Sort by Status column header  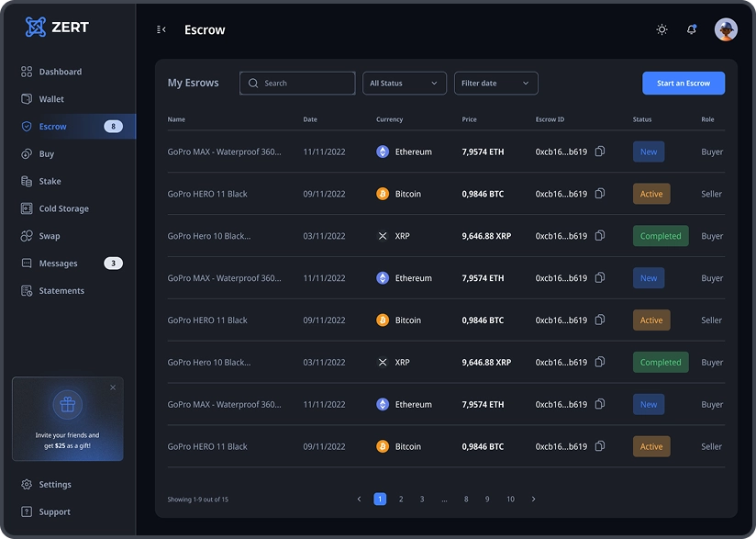[x=641, y=119]
